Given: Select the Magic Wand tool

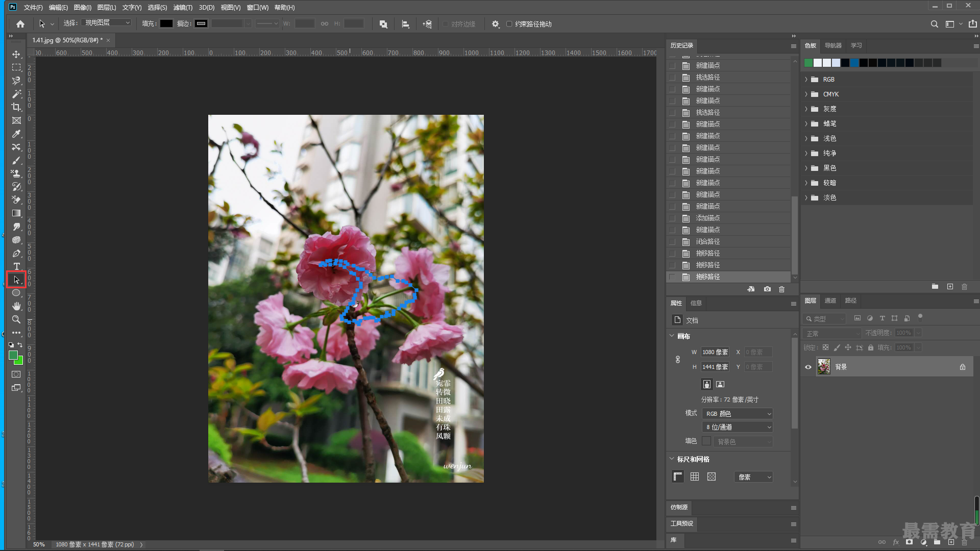Looking at the screenshot, I should coord(16,94).
